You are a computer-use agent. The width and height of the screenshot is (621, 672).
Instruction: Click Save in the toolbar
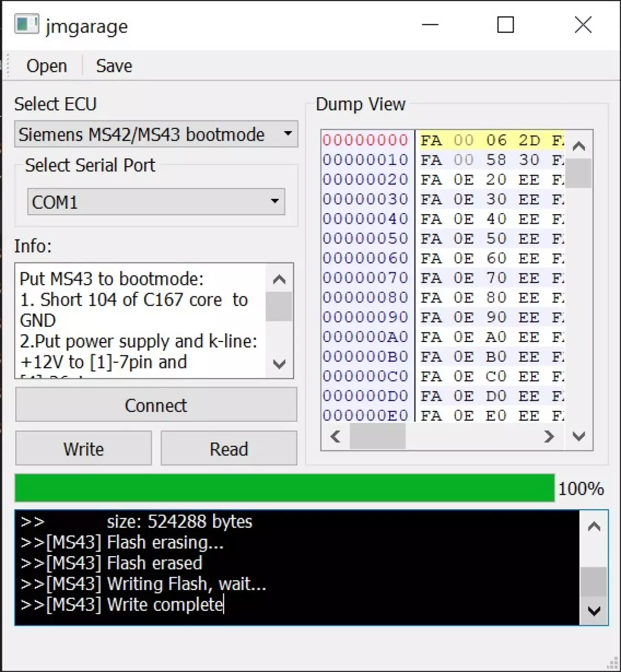click(114, 66)
